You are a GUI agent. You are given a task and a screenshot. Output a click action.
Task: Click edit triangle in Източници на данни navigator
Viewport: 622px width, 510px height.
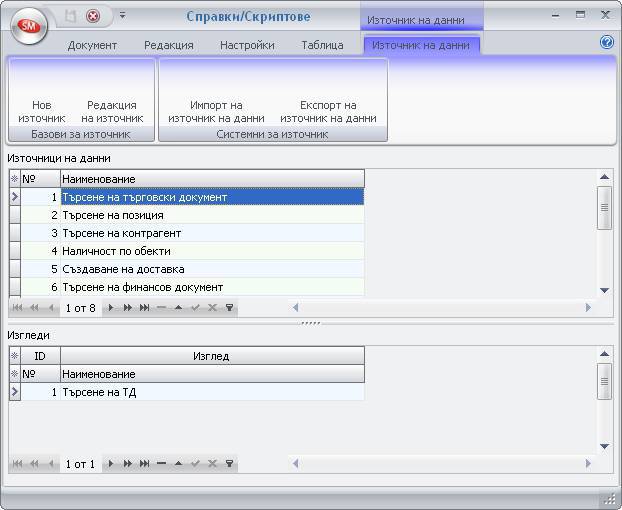179,307
